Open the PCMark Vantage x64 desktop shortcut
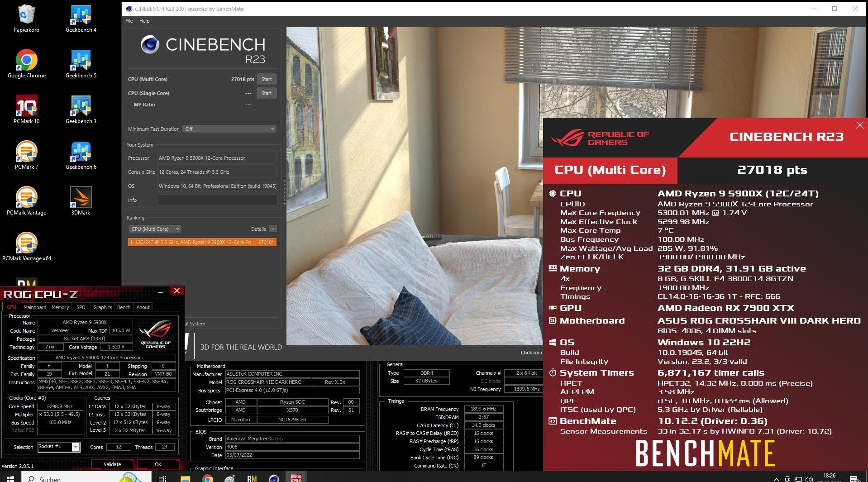This screenshot has height=482, width=868. pos(26,247)
